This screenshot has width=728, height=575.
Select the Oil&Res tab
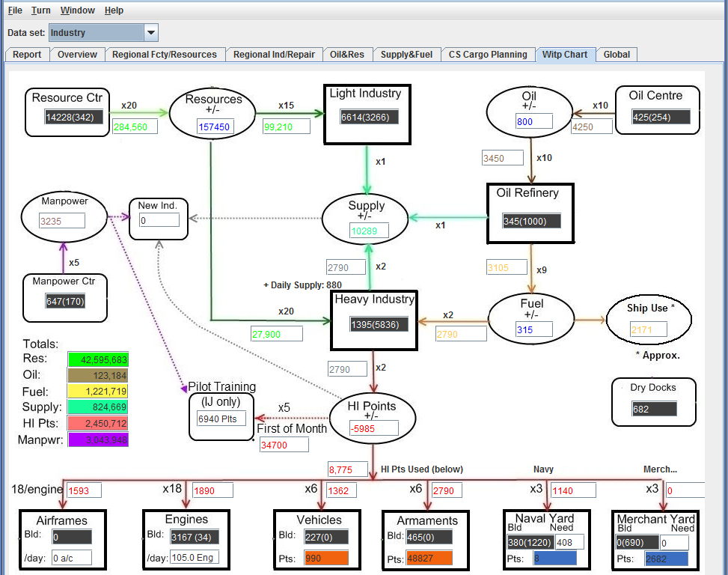tap(347, 55)
